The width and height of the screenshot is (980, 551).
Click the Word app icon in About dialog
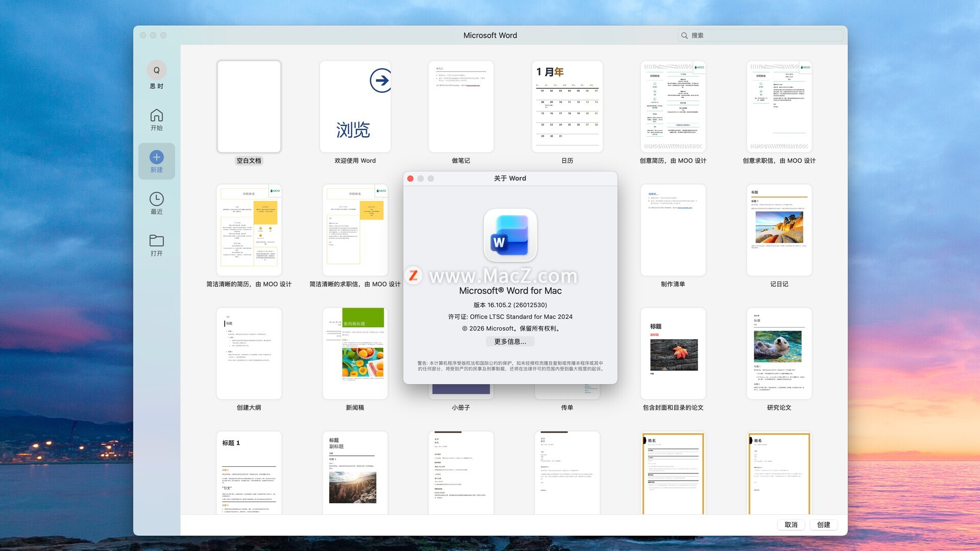(510, 235)
